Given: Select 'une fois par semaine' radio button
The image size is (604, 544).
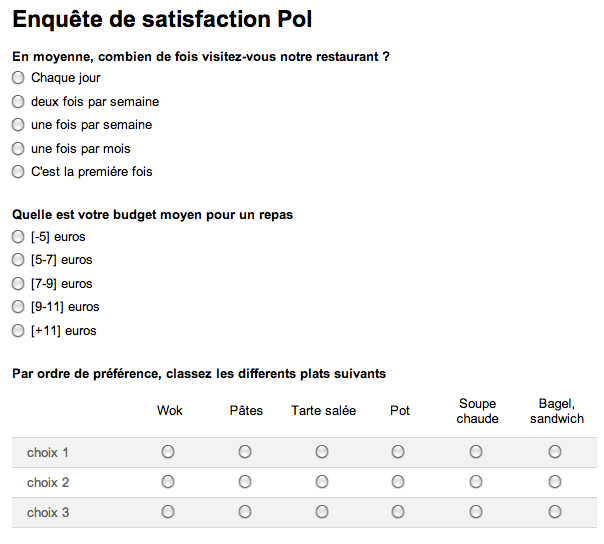Looking at the screenshot, I should tap(18, 125).
